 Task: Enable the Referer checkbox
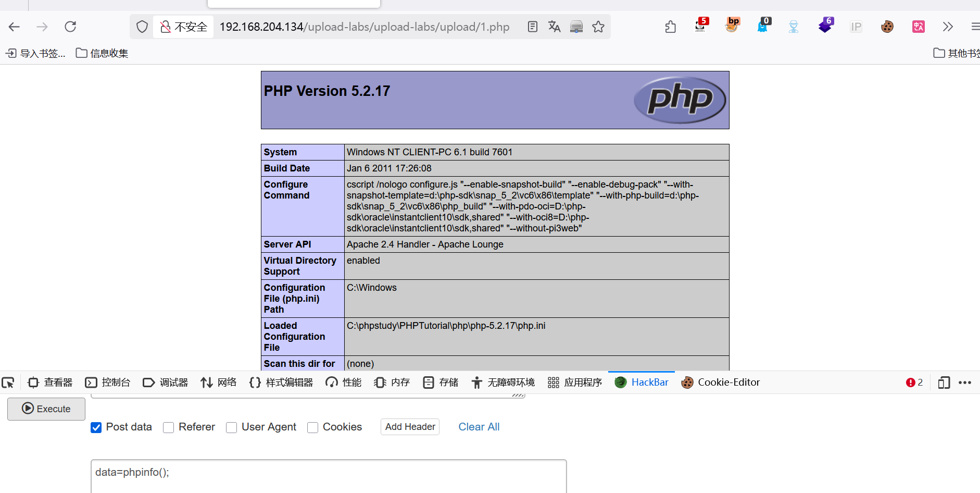coord(168,427)
